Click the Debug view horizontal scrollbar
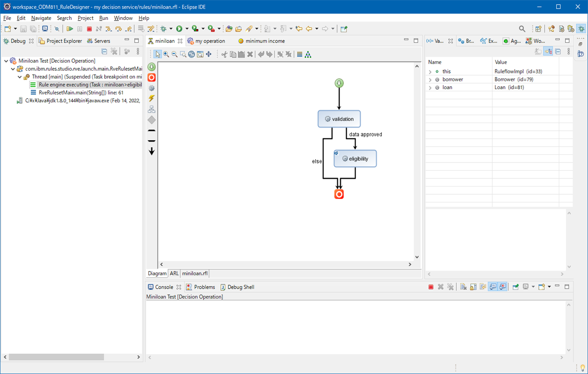This screenshot has height=374, width=588. [56, 357]
